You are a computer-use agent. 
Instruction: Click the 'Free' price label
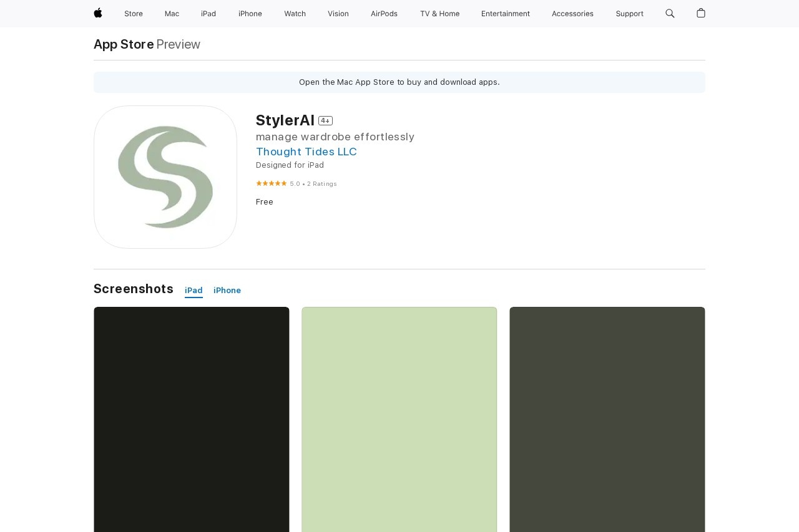[x=265, y=202]
